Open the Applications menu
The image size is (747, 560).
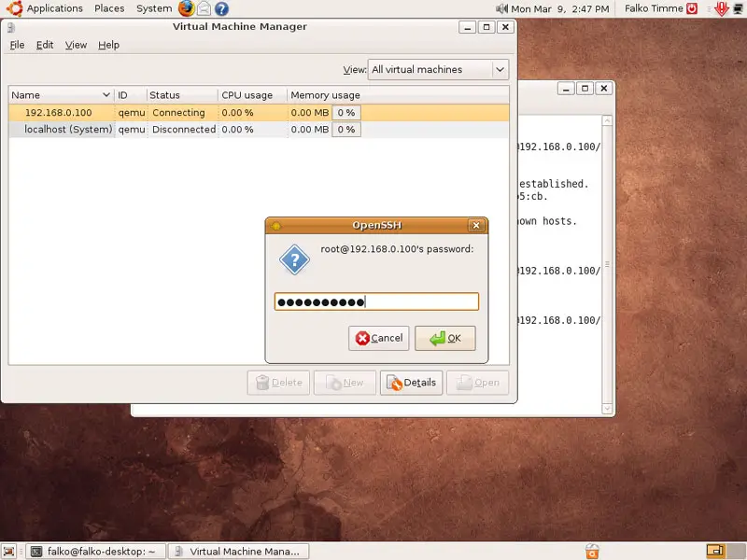pyautogui.click(x=55, y=8)
